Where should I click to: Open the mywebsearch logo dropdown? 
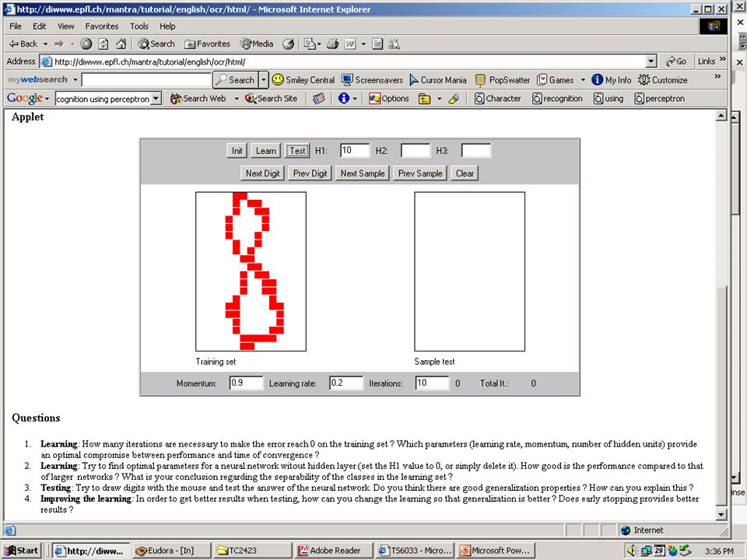(x=75, y=80)
